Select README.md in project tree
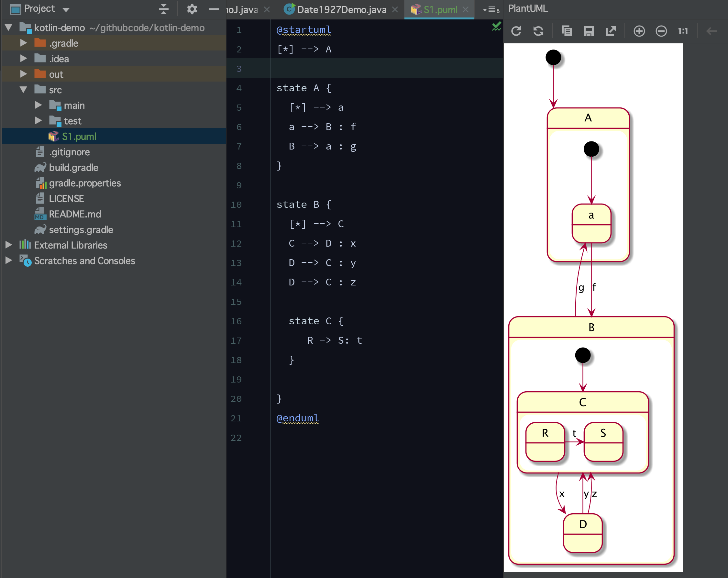 (75, 214)
